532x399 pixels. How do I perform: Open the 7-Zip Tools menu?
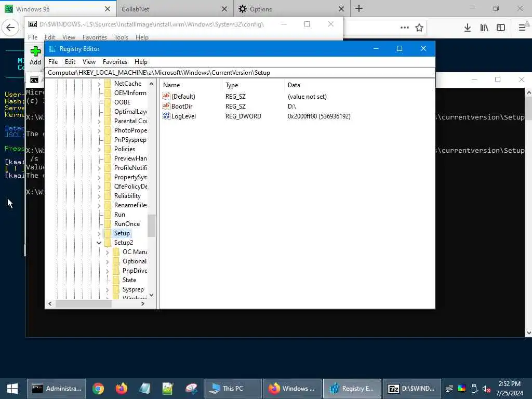point(121,37)
